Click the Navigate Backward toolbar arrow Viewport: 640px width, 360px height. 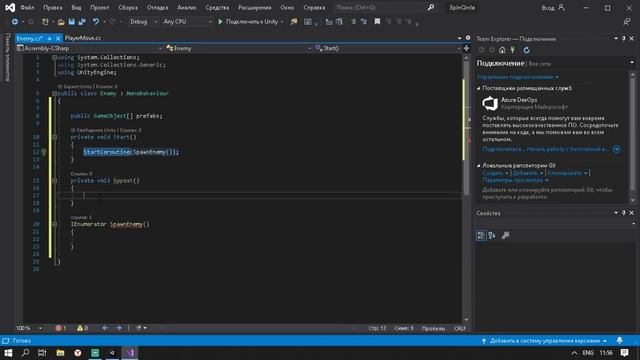click(x=15, y=22)
